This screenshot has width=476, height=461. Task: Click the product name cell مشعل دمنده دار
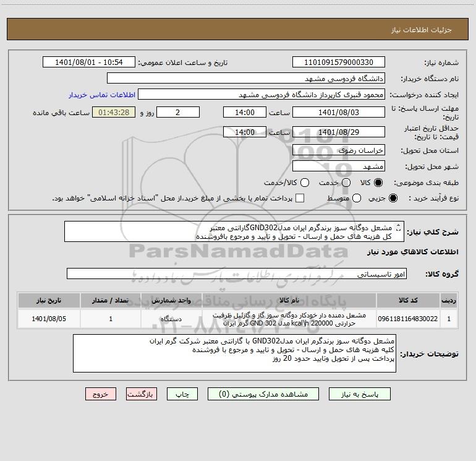coord(289,319)
